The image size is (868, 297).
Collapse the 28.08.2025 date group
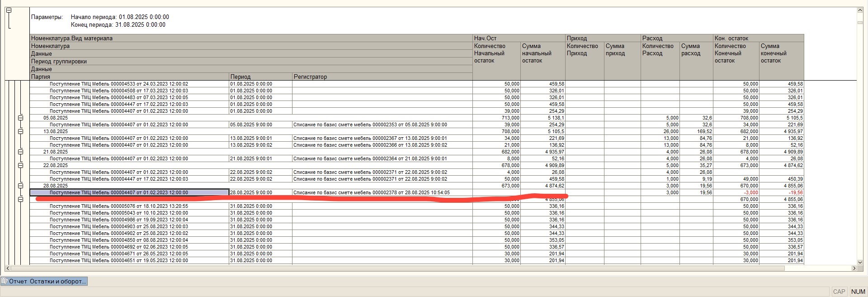[x=20, y=186]
